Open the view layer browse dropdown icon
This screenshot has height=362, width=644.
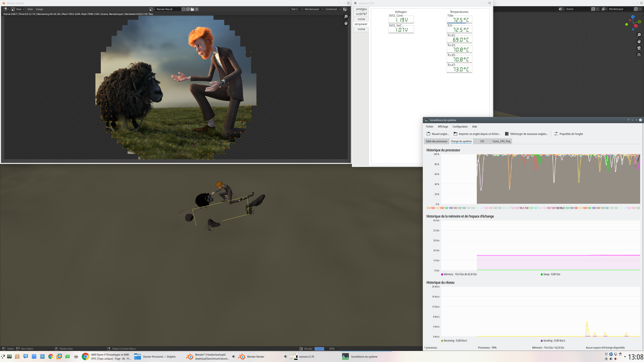coord(604,9)
